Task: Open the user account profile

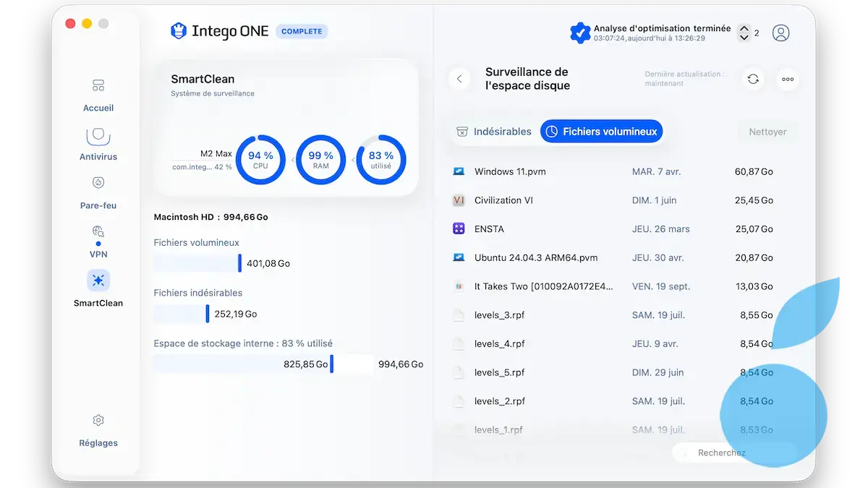Action: pyautogui.click(x=780, y=33)
